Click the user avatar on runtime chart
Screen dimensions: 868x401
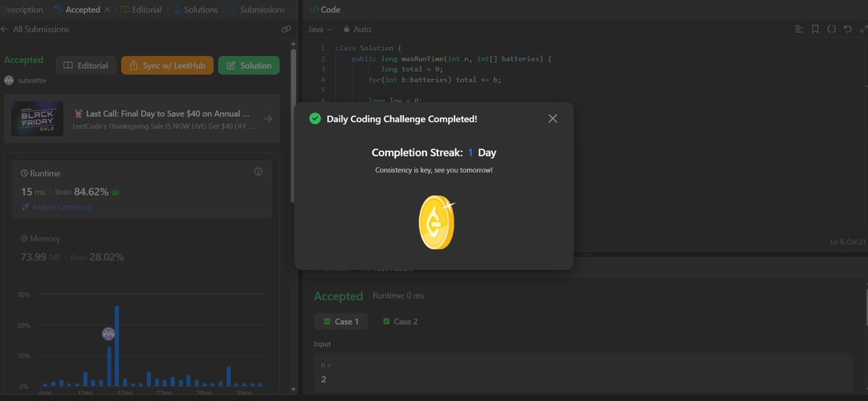(109, 334)
